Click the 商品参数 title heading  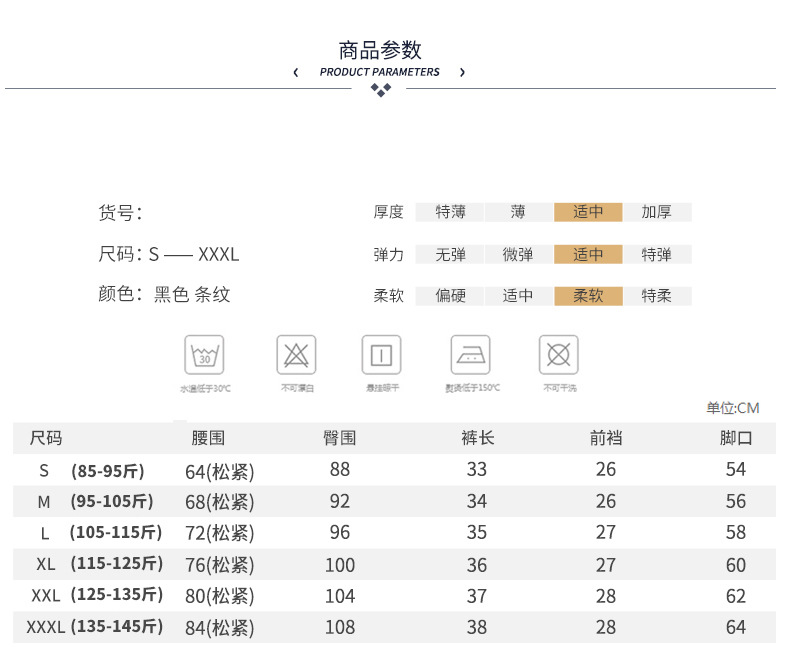tap(380, 50)
